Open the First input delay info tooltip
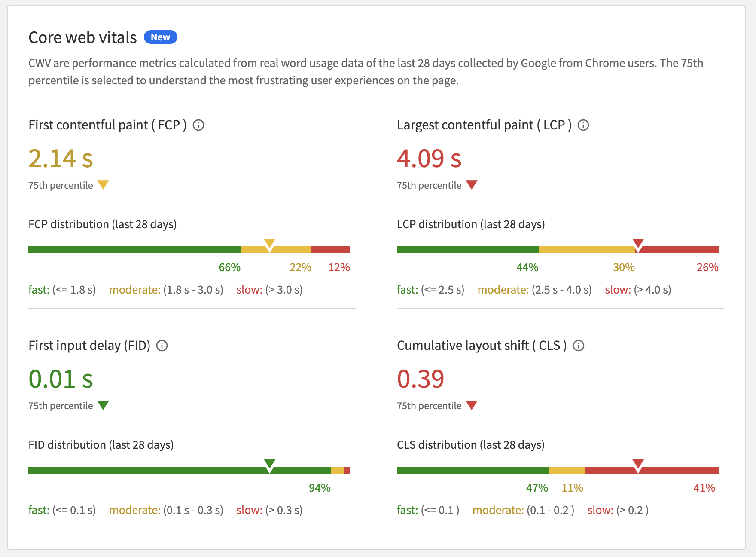This screenshot has width=756, height=557. pyautogui.click(x=162, y=345)
